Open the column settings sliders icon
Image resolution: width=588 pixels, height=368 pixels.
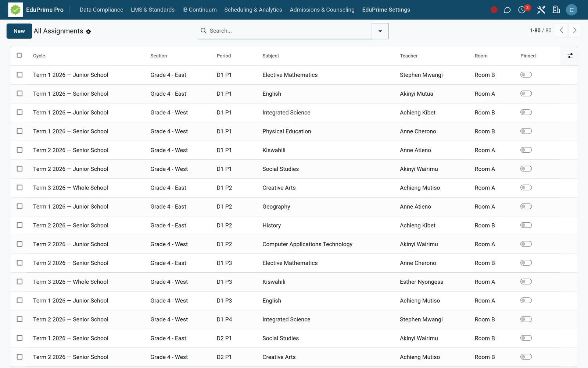pos(570,56)
